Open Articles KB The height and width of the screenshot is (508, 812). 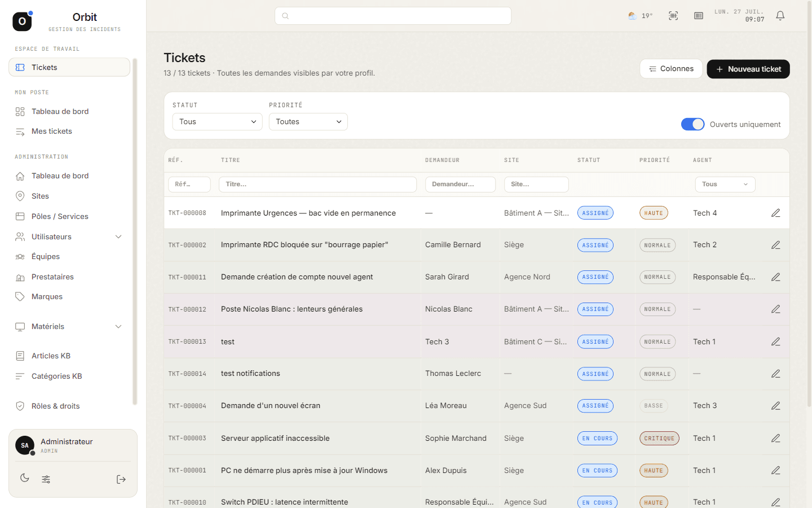(69, 356)
